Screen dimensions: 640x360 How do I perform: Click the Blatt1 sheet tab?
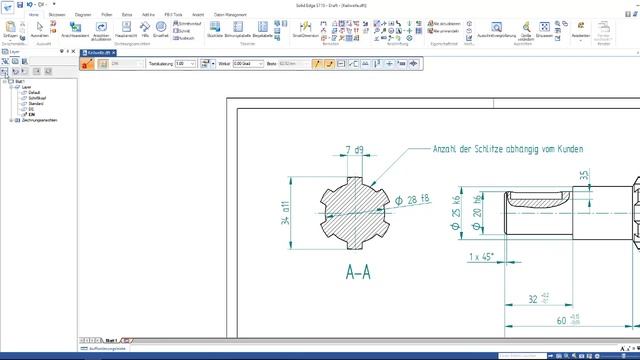[111, 340]
